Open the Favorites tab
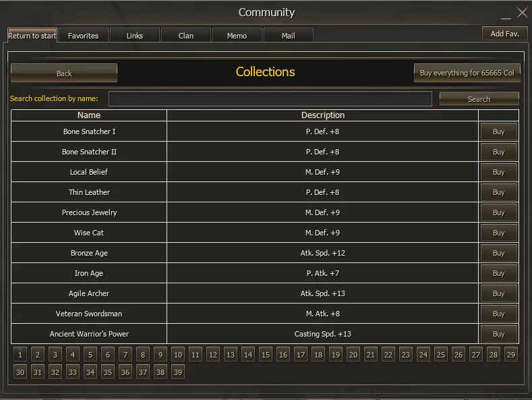The width and height of the screenshot is (532, 400). click(83, 36)
